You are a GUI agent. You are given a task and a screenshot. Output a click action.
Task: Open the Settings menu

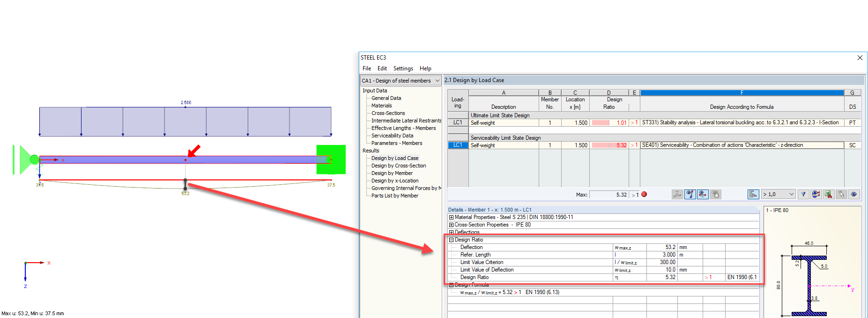tap(403, 68)
